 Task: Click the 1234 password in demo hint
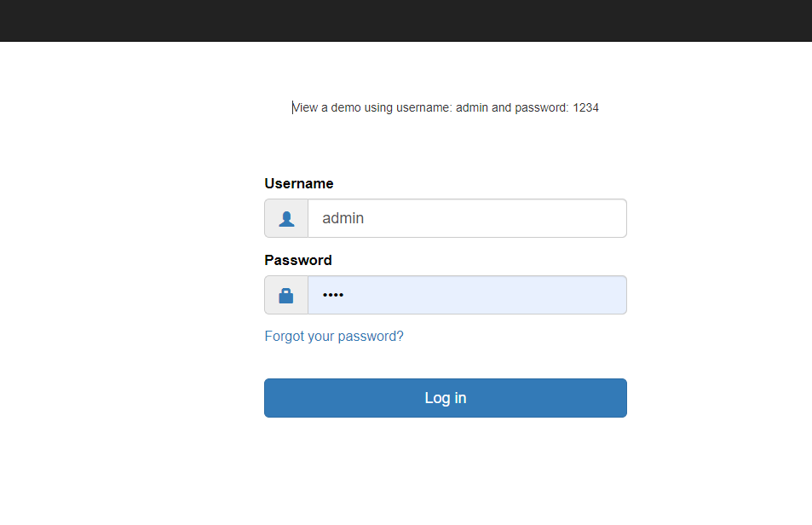[585, 107]
